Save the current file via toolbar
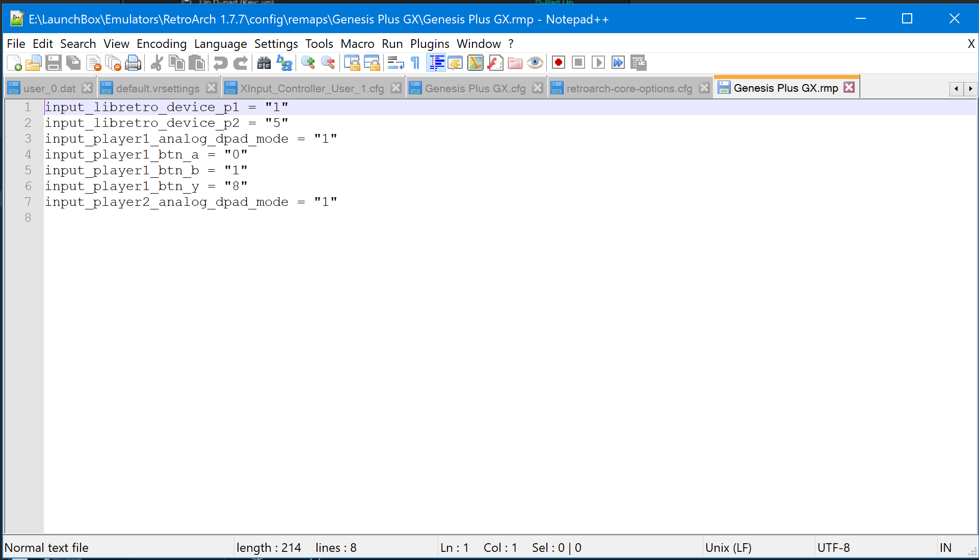Image resolution: width=979 pixels, height=560 pixels. pyautogui.click(x=54, y=63)
